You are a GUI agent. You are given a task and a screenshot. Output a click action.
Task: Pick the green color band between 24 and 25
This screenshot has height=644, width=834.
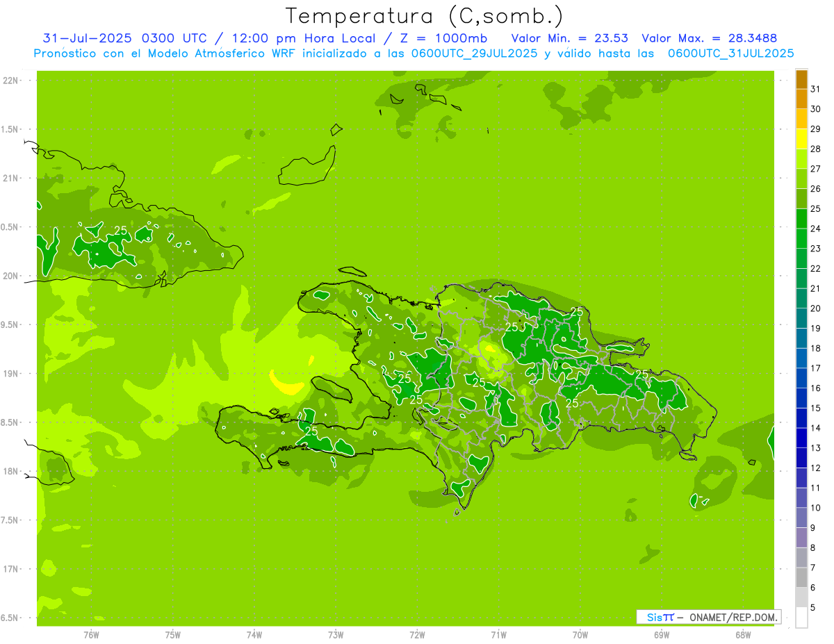(801, 219)
